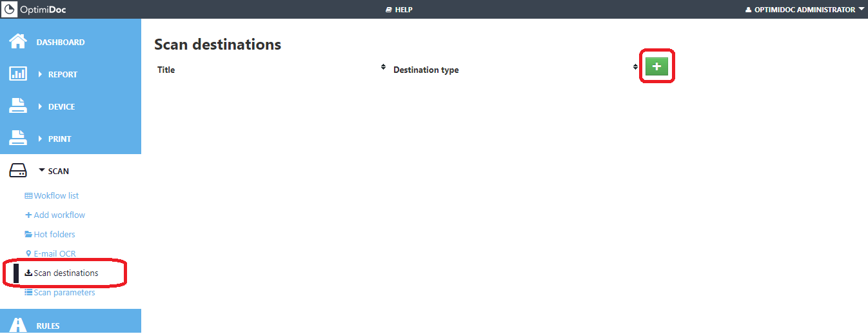Click the OptimiDoc logo icon
This screenshot has height=334, width=868.
click(x=10, y=10)
